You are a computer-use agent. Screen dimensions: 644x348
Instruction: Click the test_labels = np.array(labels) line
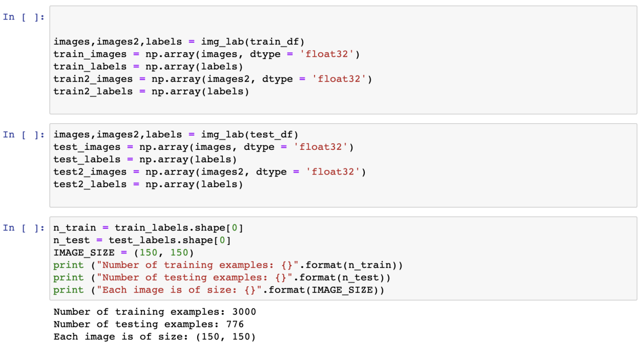point(145,159)
